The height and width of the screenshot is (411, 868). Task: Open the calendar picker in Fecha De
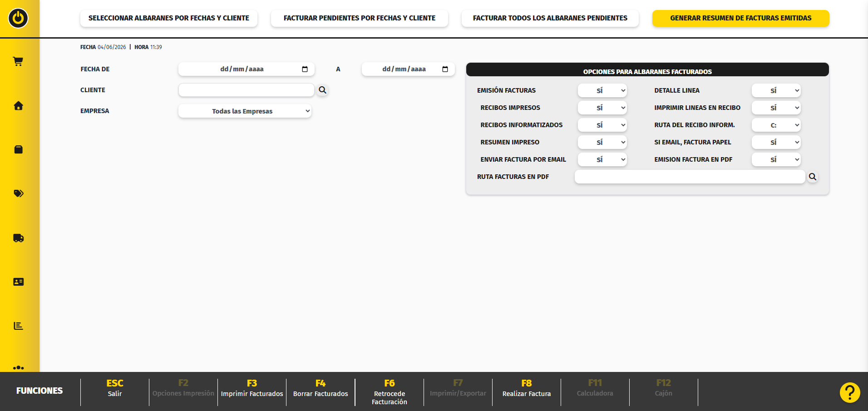coord(305,69)
